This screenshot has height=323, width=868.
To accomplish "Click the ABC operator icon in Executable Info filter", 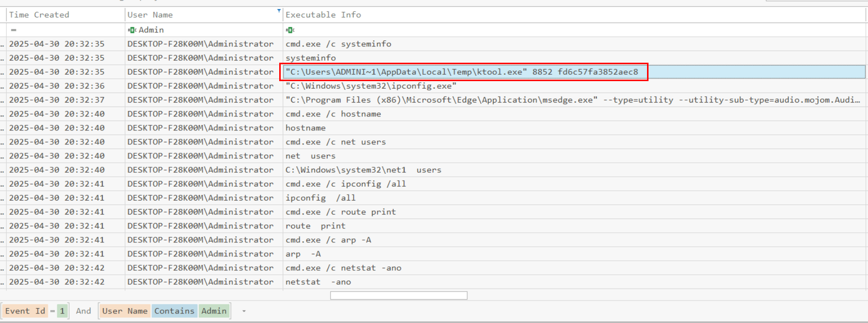I will pyautogui.click(x=290, y=30).
